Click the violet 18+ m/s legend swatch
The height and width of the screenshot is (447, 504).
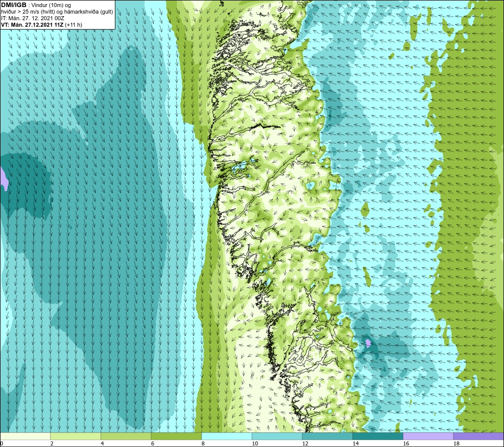pos(478,436)
